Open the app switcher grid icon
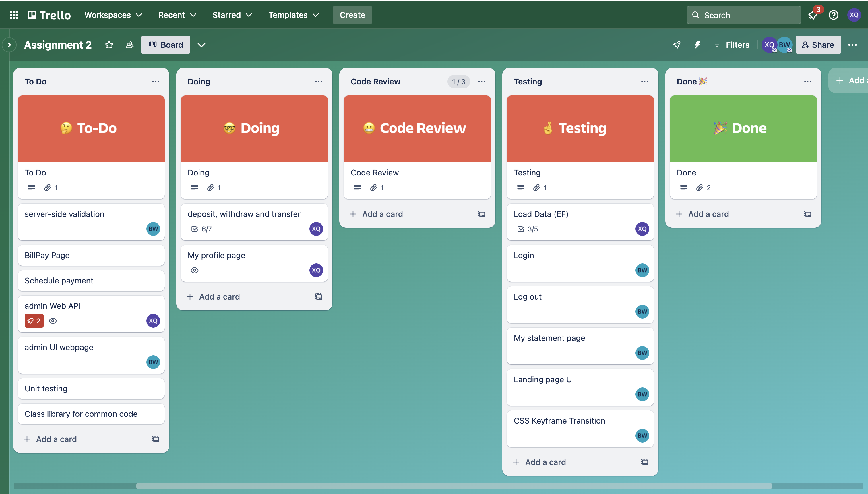The width and height of the screenshot is (868, 494). point(13,15)
